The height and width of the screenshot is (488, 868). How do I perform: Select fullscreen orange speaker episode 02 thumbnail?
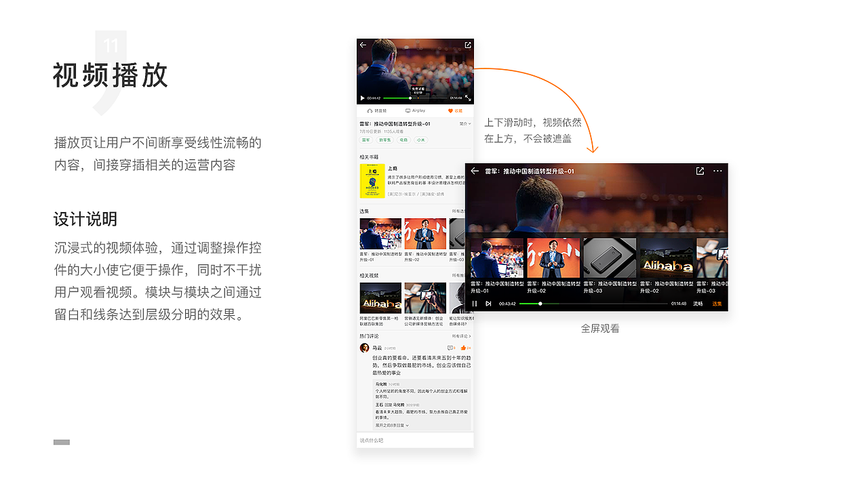[x=553, y=258]
